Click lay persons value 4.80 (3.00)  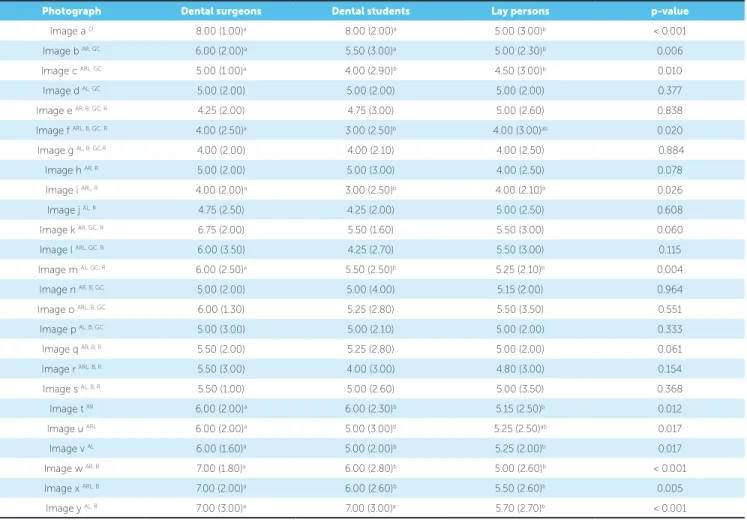(520, 369)
